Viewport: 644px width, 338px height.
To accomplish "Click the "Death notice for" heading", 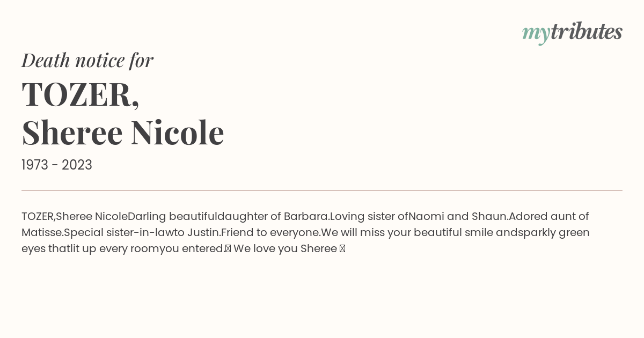I will (87, 60).
